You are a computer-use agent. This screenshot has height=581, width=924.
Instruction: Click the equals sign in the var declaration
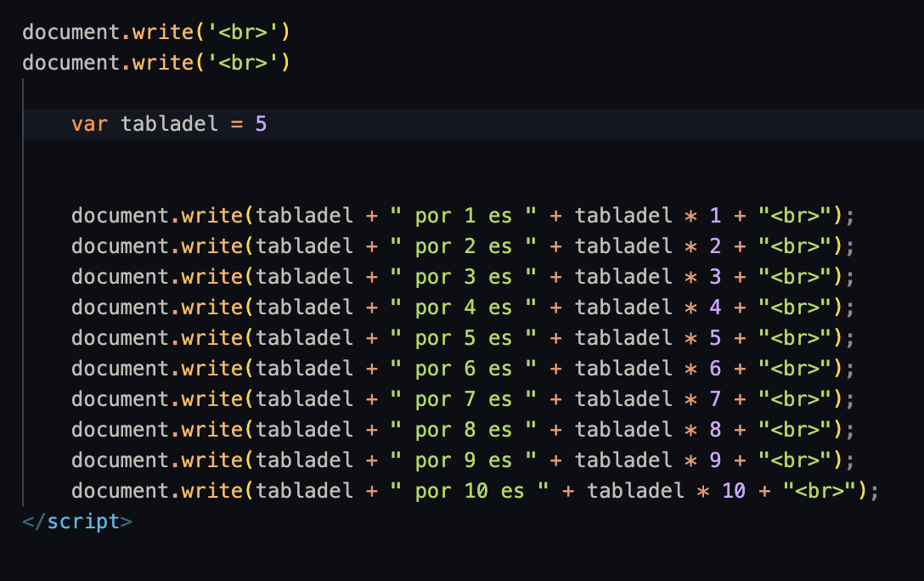[x=236, y=124]
